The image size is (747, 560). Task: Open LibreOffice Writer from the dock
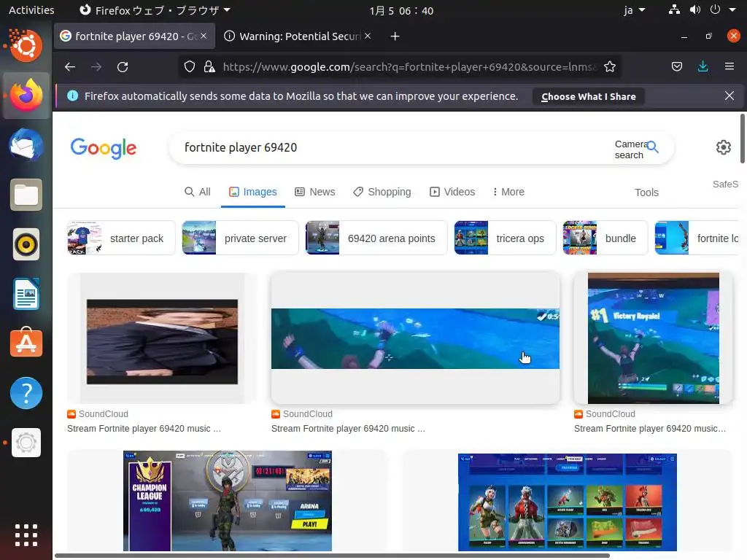coord(26,295)
